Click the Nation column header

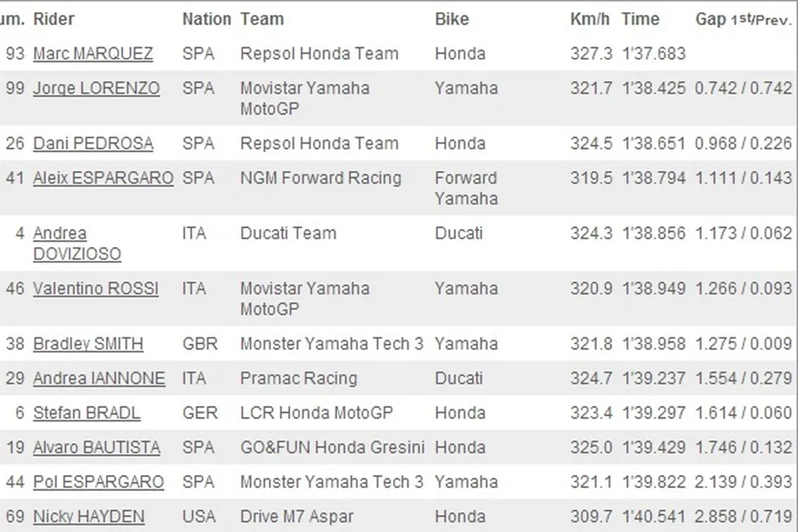tap(206, 20)
